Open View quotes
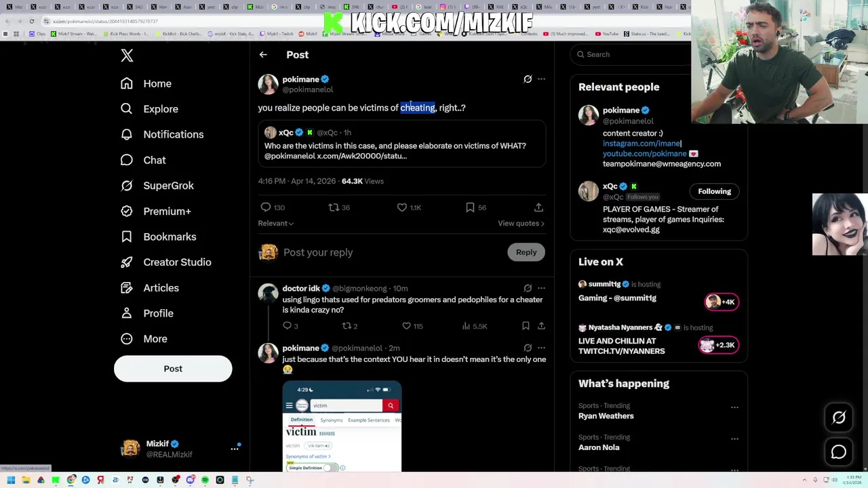 pos(521,224)
